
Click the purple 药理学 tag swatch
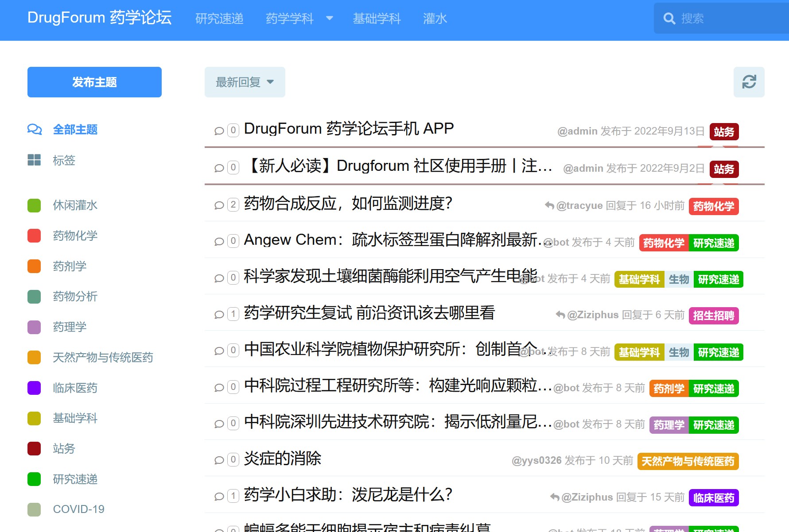(34, 327)
